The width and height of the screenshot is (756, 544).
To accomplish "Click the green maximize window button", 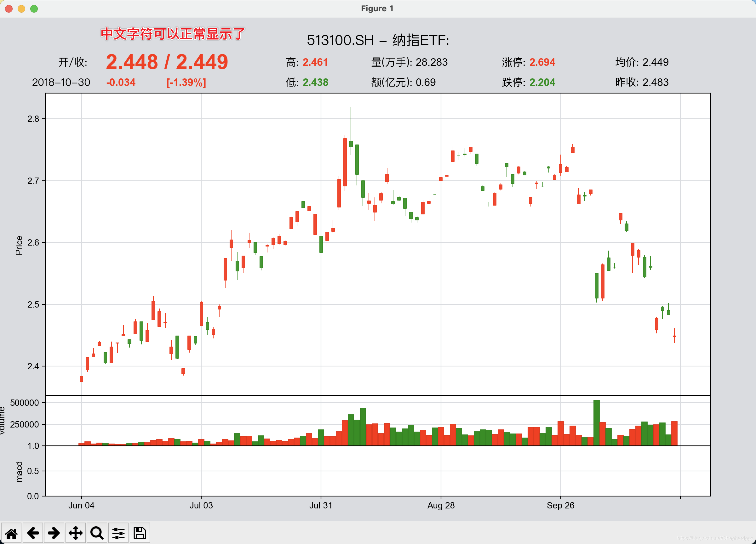I will [x=34, y=9].
